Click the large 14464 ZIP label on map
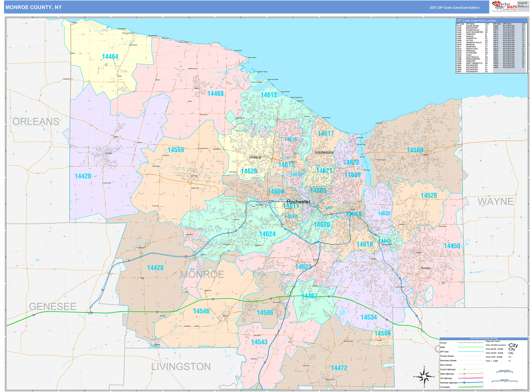This screenshot has width=532, height=392. point(110,57)
